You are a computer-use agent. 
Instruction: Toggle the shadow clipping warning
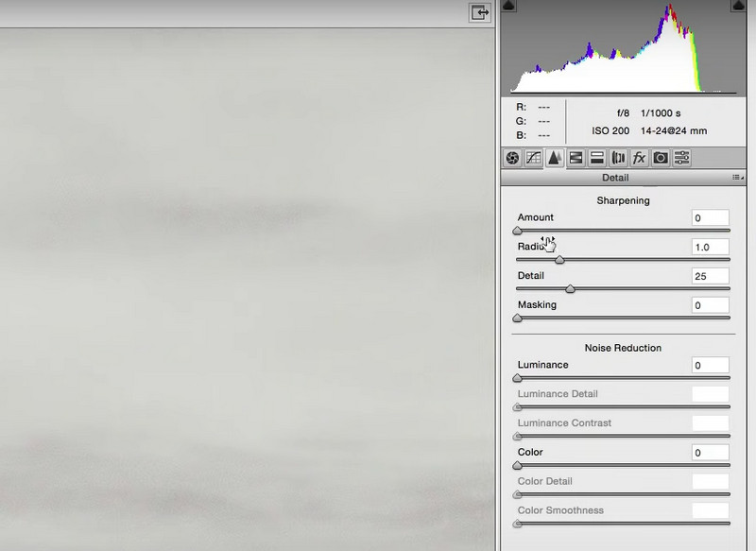click(x=508, y=6)
